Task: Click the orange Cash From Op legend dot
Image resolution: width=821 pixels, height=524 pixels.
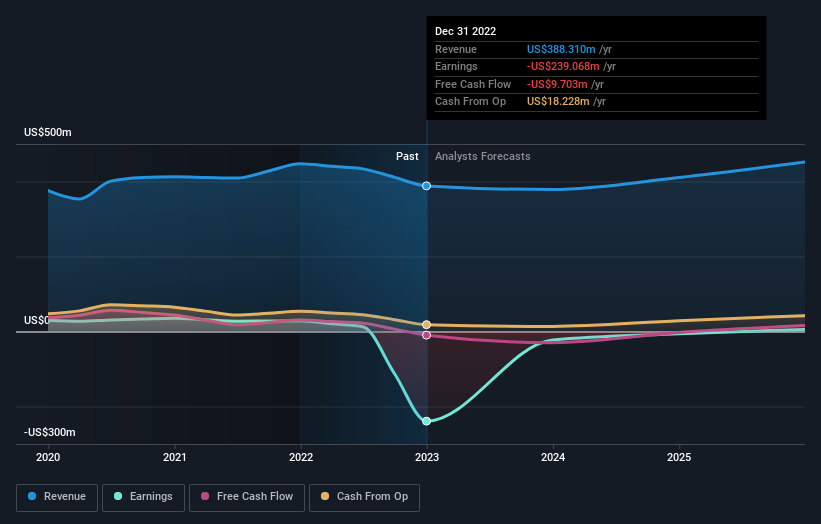Action: (x=325, y=496)
